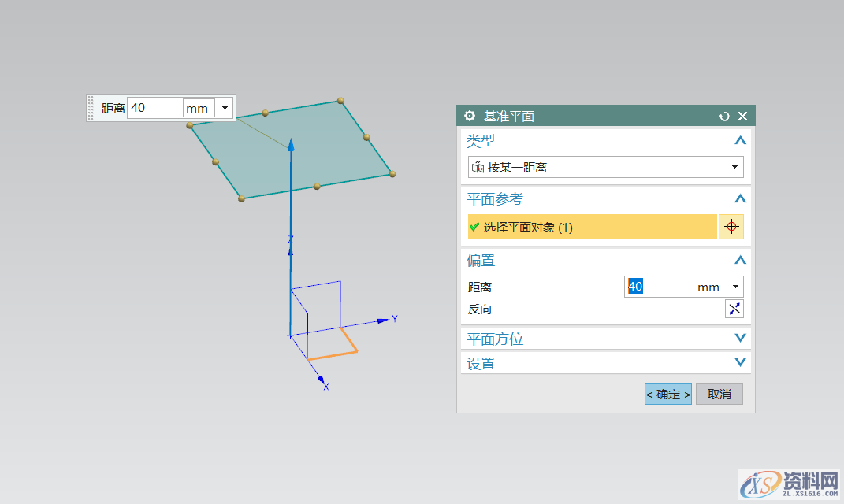The image size is (844, 504).
Task: Click the reset icon in the dialog title bar
Action: coord(724,115)
